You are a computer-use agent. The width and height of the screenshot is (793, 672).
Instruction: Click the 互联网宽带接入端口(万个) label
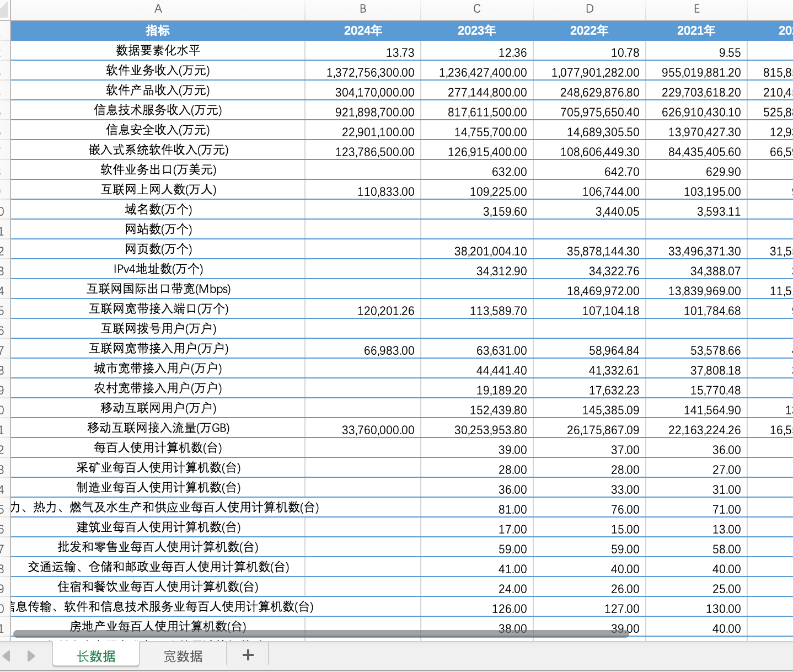coord(158,309)
